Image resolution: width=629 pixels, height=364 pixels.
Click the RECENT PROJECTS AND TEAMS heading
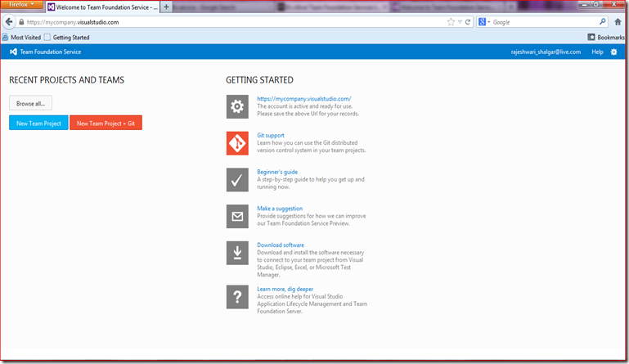tap(66, 80)
